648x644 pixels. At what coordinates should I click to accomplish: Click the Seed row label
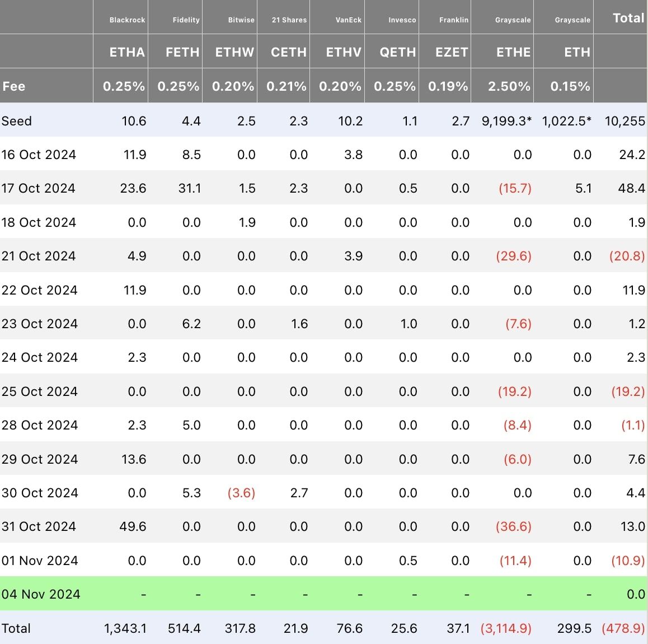tap(17, 121)
